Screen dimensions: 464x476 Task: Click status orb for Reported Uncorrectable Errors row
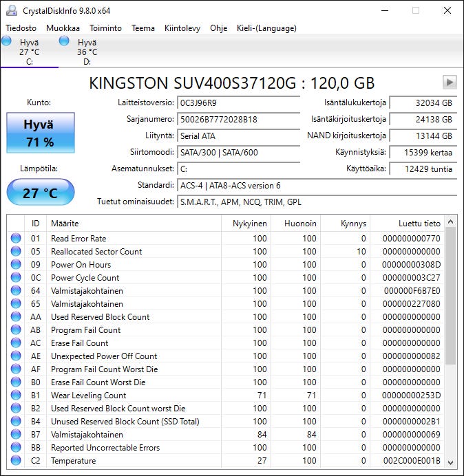16,447
